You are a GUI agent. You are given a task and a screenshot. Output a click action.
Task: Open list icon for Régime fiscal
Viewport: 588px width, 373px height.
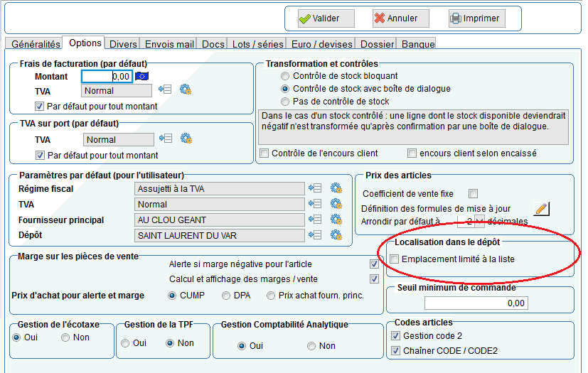point(315,188)
